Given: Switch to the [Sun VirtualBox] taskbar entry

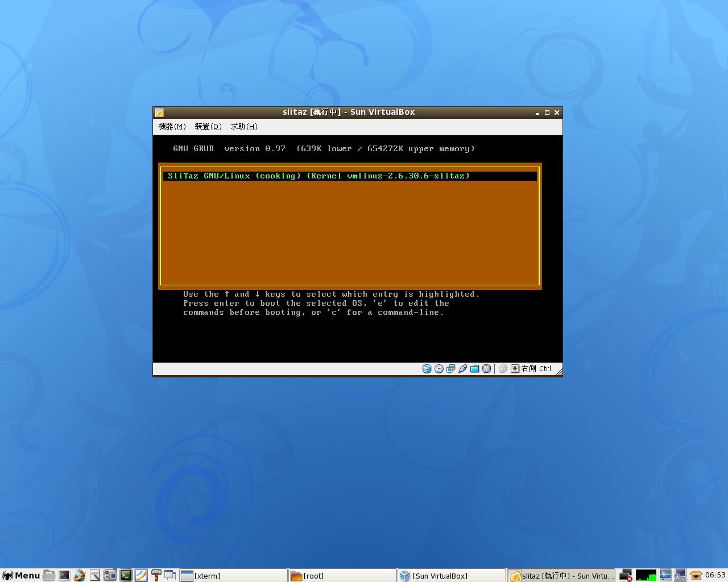Looking at the screenshot, I should tap(452, 576).
